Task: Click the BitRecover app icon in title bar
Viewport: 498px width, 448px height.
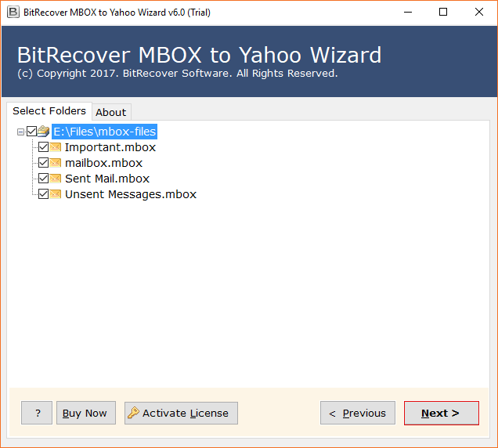Action: [x=13, y=13]
